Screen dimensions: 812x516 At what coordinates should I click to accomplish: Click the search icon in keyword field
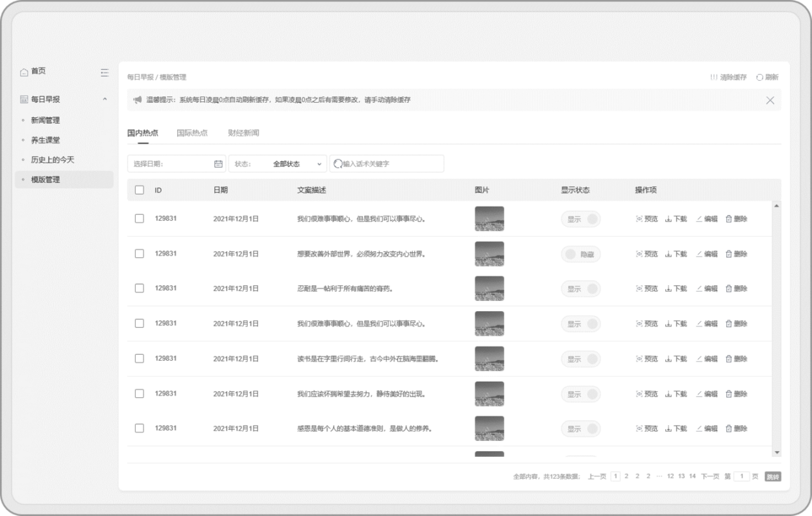pos(338,164)
